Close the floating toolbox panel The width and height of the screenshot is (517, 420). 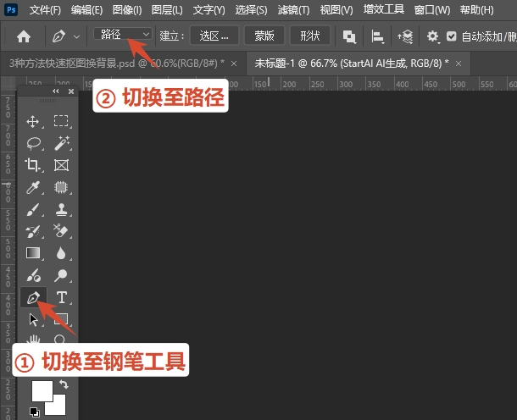tap(71, 91)
